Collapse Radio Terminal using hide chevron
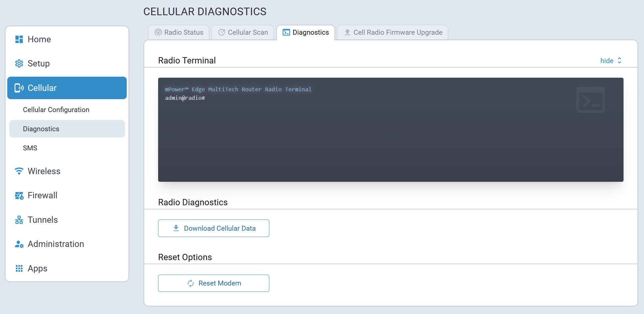Viewport: 644px width, 314px height. (620, 60)
